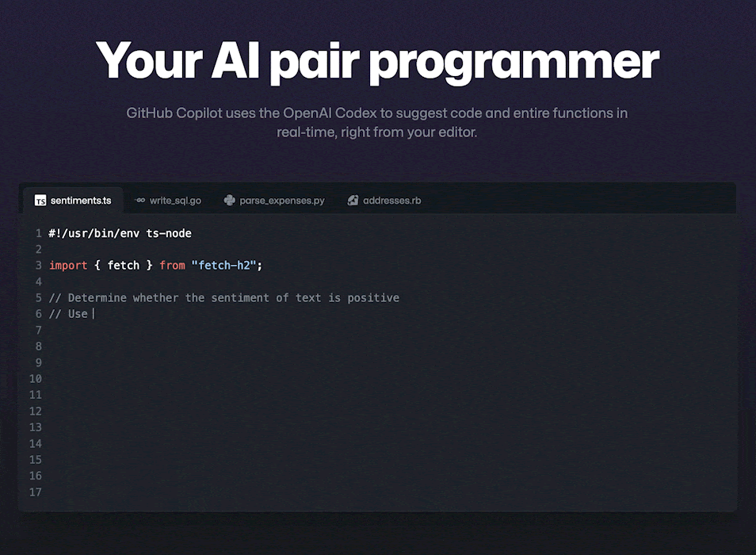Click the shebang line '#!/usr/bin/env ts-node'
Image resolution: width=756 pixels, height=555 pixels.
click(120, 233)
